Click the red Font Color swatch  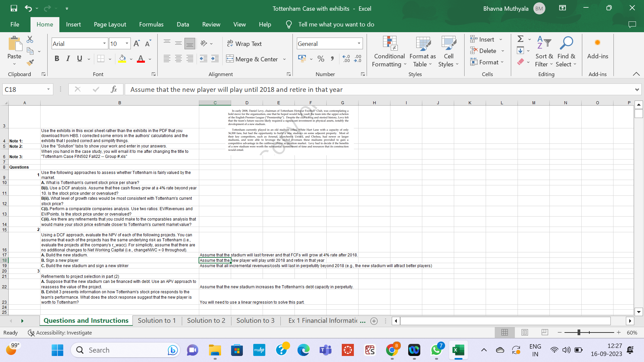click(141, 59)
